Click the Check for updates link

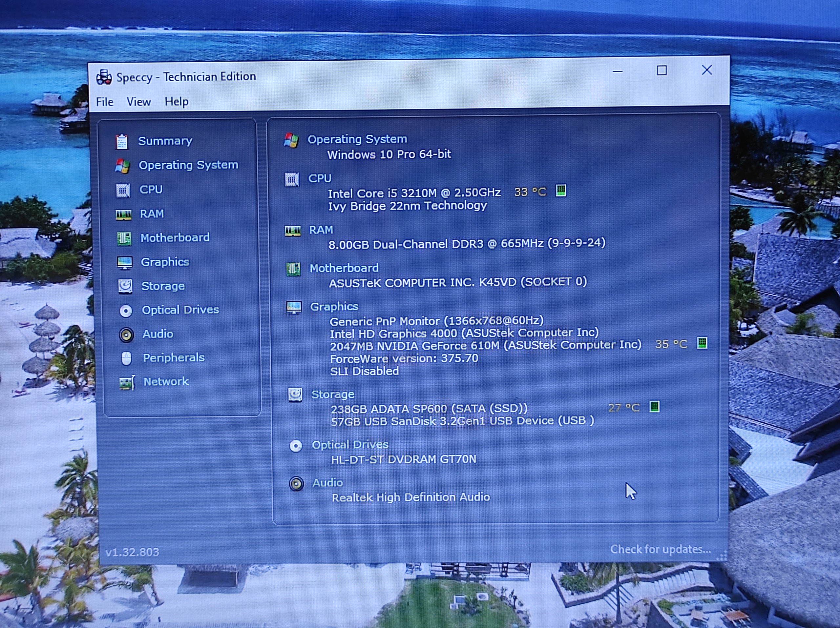tap(661, 549)
